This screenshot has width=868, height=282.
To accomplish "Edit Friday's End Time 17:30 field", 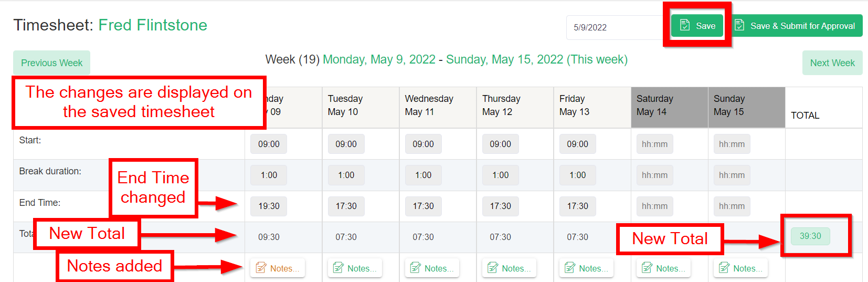I will pyautogui.click(x=577, y=206).
